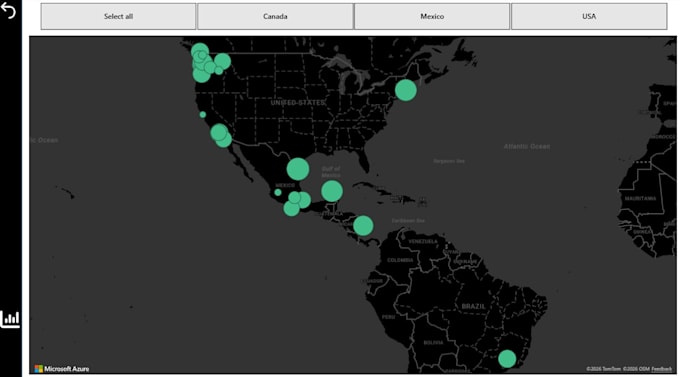Select the large bubble in northeastern Mexico
Screen dimensions: 680x377
coord(298,169)
